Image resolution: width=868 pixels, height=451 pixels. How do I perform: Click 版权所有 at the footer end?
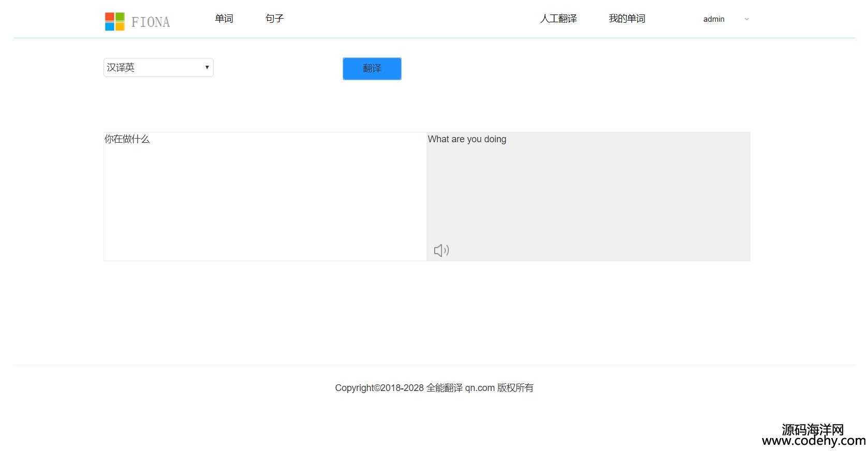(515, 388)
